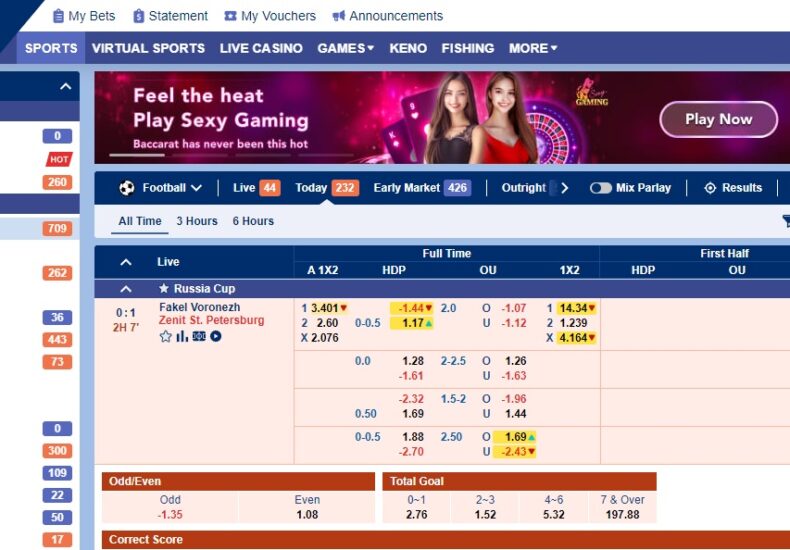Select second 1X2 home odds 14.34
Viewport: 790px width, 550px height.
click(577, 308)
